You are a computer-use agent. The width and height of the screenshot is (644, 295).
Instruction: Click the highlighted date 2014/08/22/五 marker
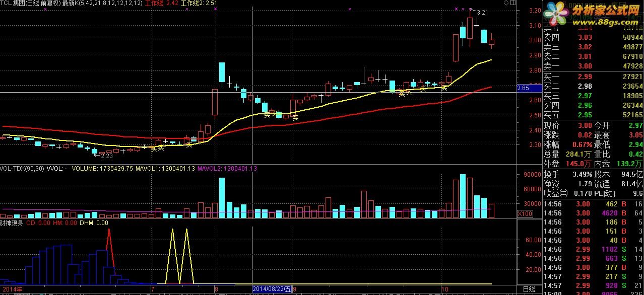pos(272,289)
